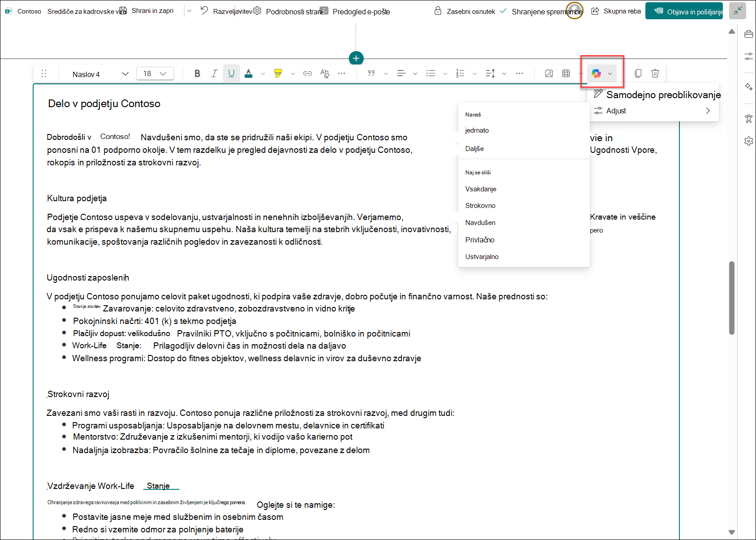Open the highlight color options arrow
756x540 pixels.
tap(293, 73)
